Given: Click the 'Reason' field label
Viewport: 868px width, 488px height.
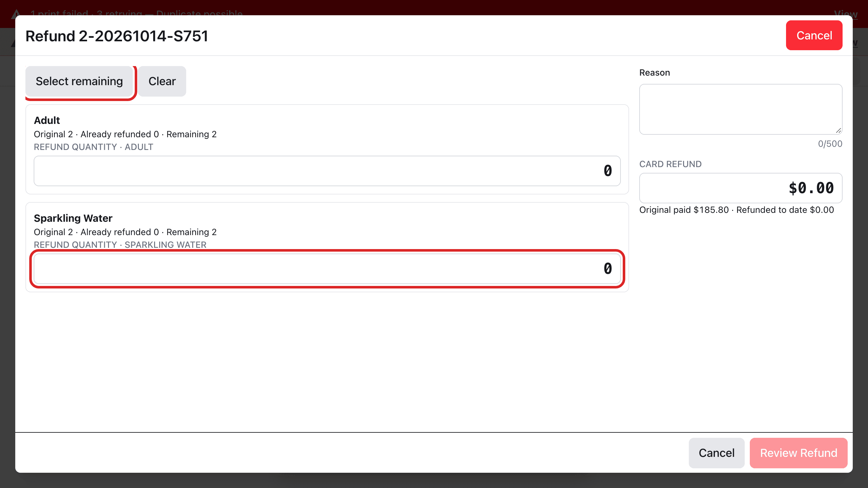Looking at the screenshot, I should pos(654,73).
